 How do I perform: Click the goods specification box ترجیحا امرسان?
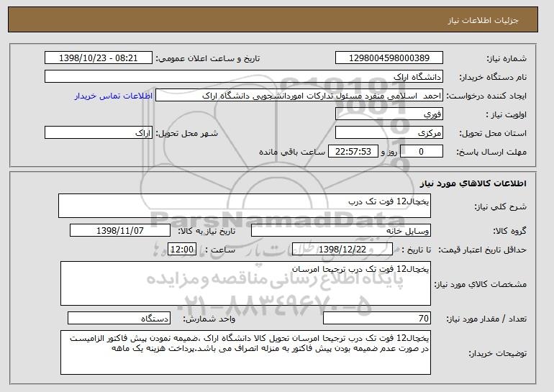pos(245,283)
